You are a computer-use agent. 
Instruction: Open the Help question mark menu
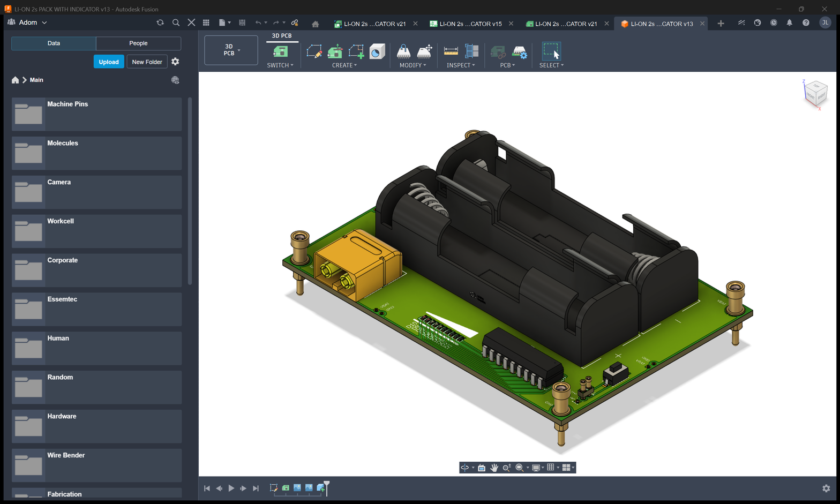point(806,22)
